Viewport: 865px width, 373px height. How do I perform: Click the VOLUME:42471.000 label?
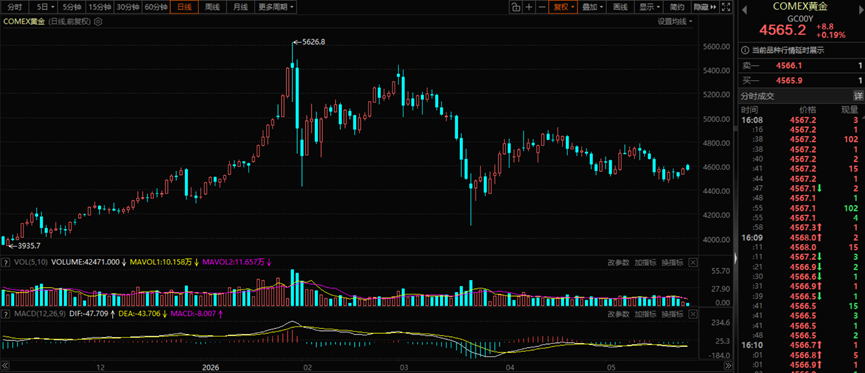point(85,262)
